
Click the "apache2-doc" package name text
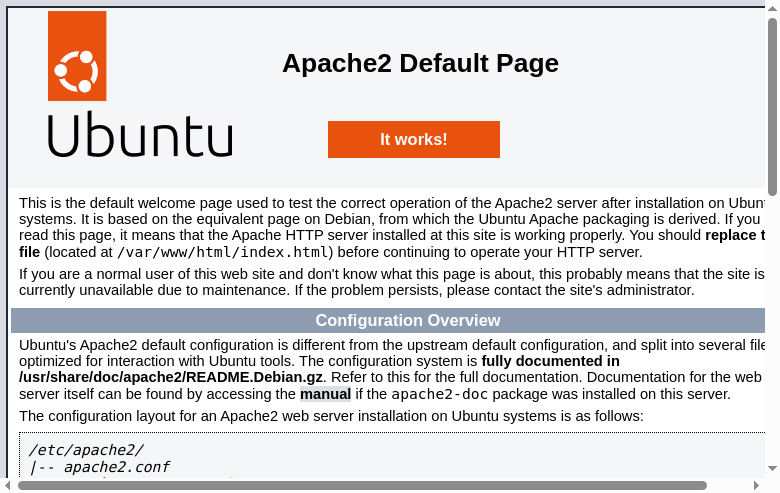[439, 394]
